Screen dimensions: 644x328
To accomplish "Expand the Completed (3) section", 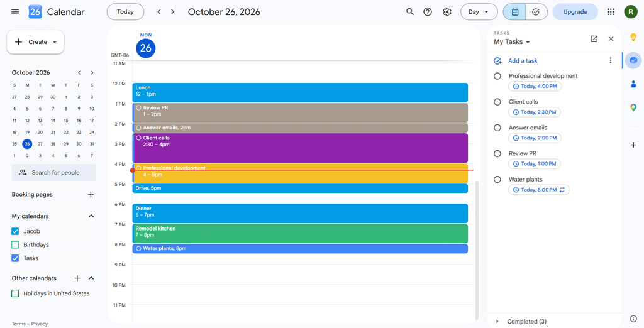I will (497, 322).
